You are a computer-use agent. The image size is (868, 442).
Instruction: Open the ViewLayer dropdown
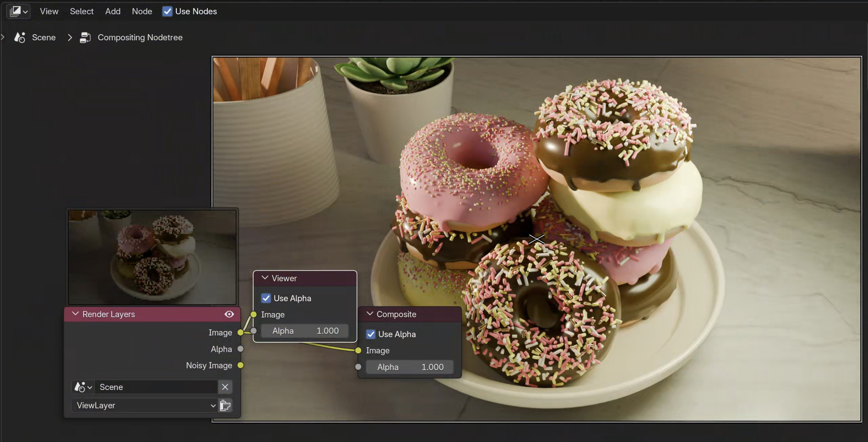click(x=144, y=405)
